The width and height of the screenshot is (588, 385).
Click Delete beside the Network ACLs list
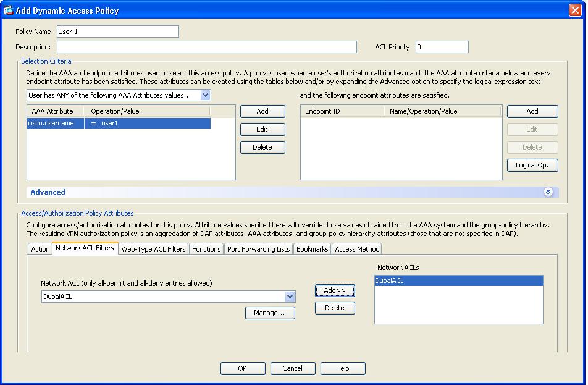(x=335, y=308)
